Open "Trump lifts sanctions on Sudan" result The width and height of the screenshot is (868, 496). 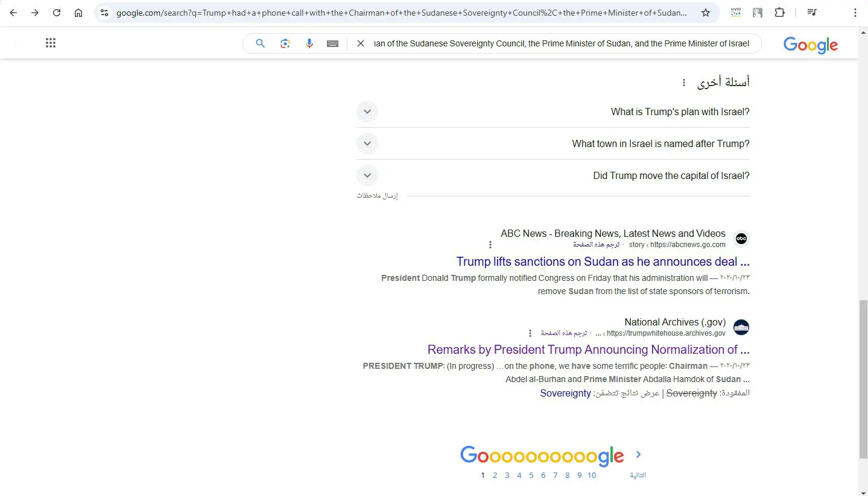point(603,262)
